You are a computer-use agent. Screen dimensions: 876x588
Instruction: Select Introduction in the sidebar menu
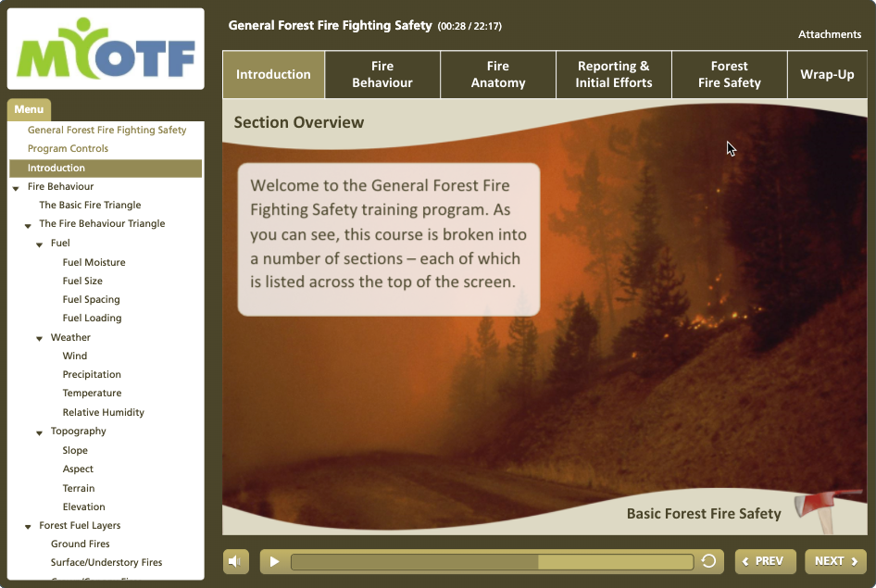click(x=106, y=169)
